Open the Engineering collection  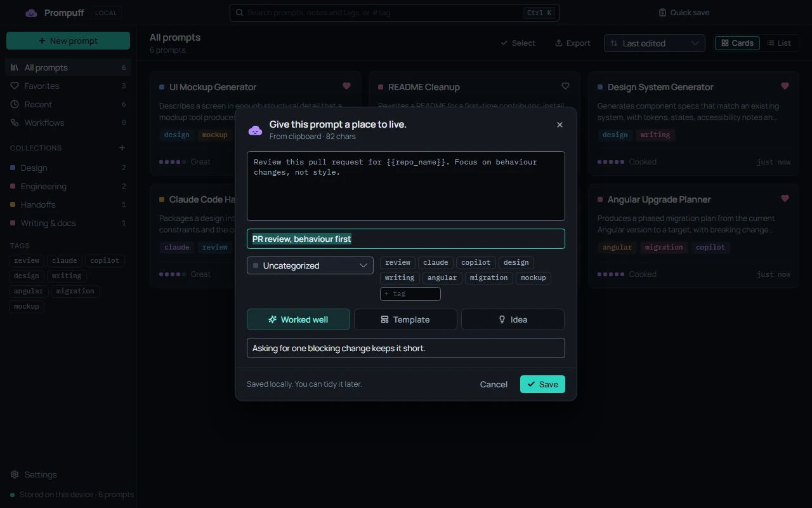pos(68,186)
